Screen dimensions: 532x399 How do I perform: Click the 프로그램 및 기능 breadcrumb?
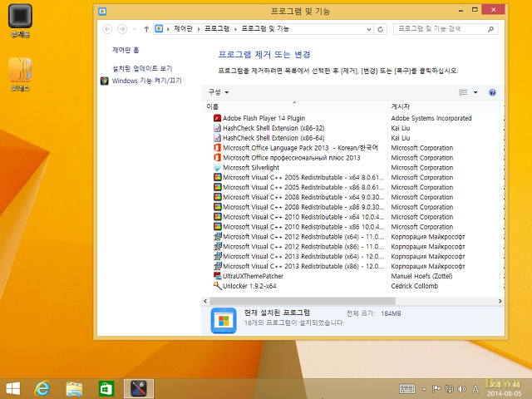[265, 29]
